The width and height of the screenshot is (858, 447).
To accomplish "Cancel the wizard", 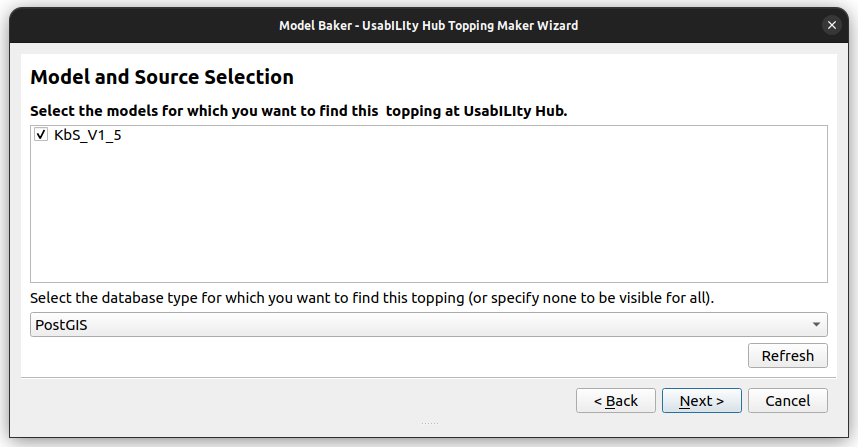I will tap(787, 401).
